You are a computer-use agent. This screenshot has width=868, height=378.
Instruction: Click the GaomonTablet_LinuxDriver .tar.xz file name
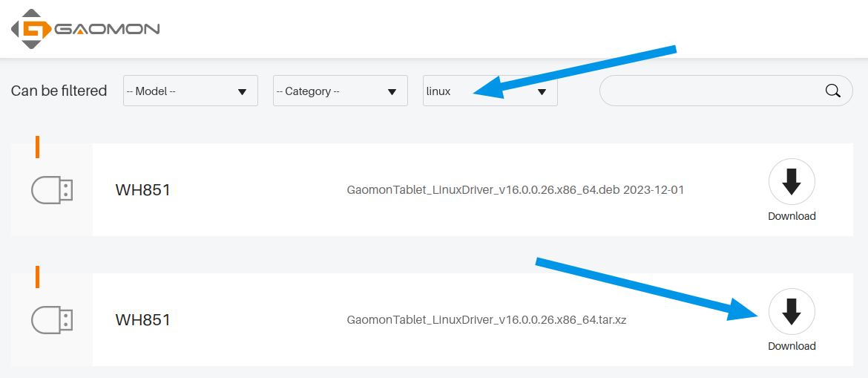point(487,320)
